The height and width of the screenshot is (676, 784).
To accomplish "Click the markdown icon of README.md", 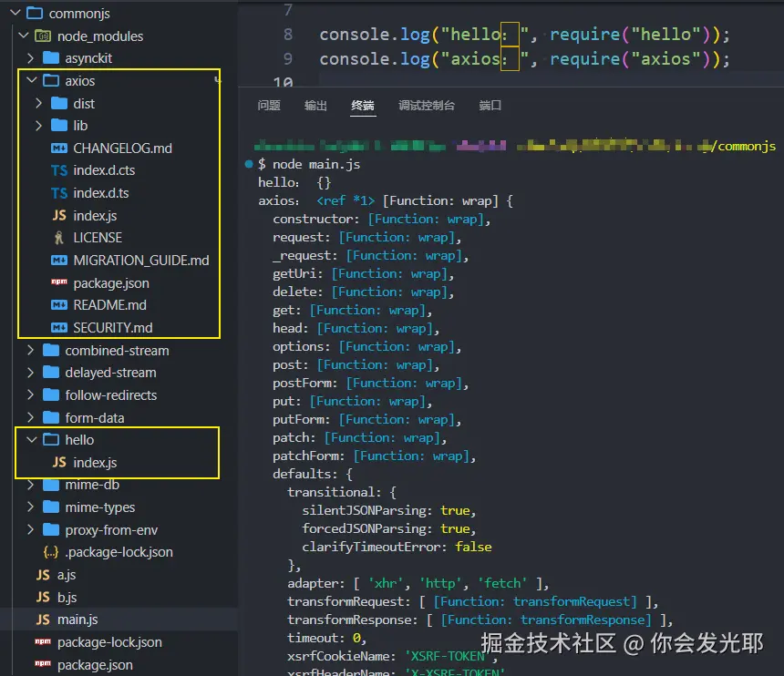I will (x=59, y=305).
